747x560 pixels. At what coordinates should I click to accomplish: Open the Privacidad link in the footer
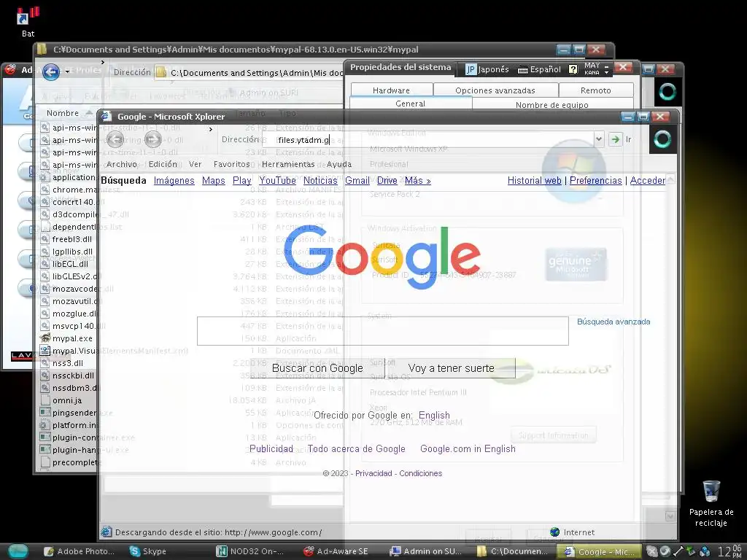(373, 473)
